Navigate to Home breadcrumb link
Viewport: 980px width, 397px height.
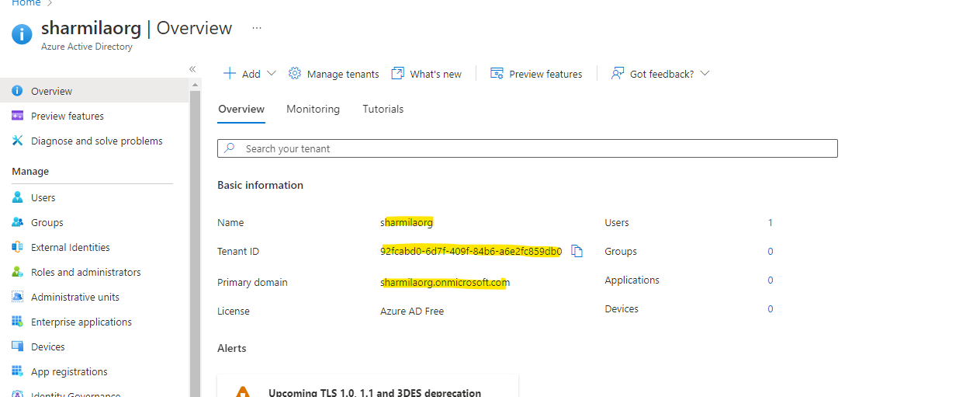[x=26, y=3]
